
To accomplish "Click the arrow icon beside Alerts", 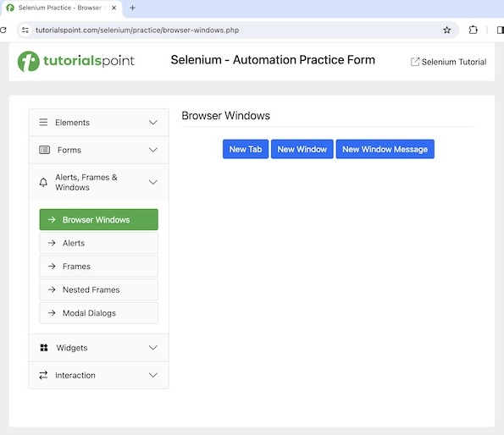I will pyautogui.click(x=52, y=243).
